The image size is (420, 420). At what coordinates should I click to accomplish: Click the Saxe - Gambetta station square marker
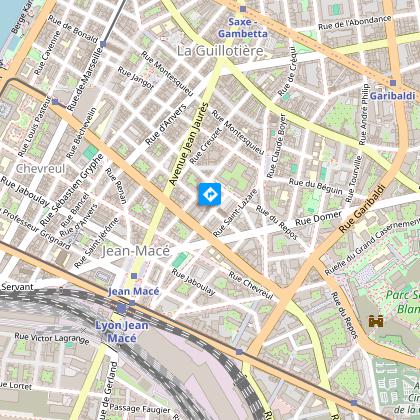coord(243,9)
